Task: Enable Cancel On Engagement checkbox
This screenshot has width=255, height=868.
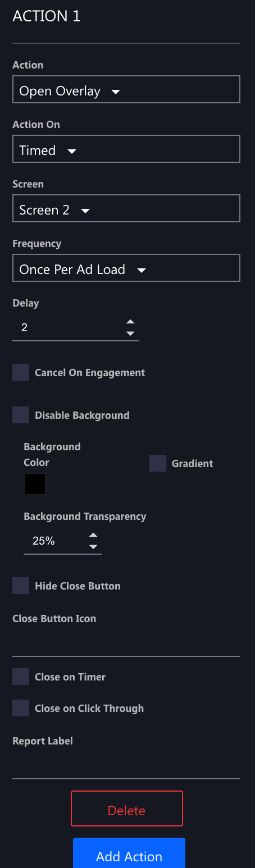Action: 21,373
